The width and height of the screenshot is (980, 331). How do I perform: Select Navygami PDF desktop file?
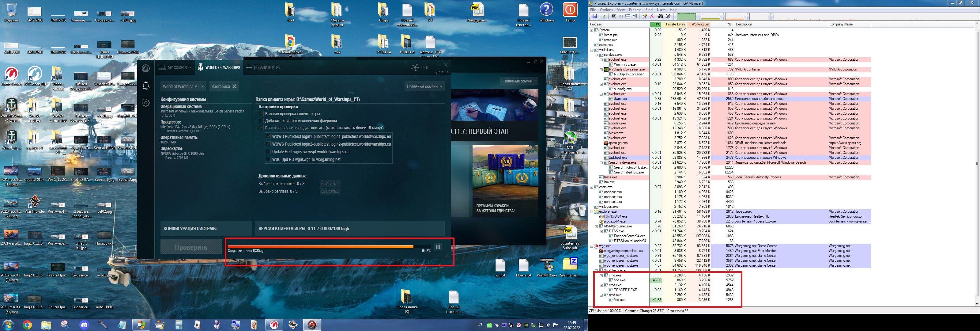pos(477,13)
